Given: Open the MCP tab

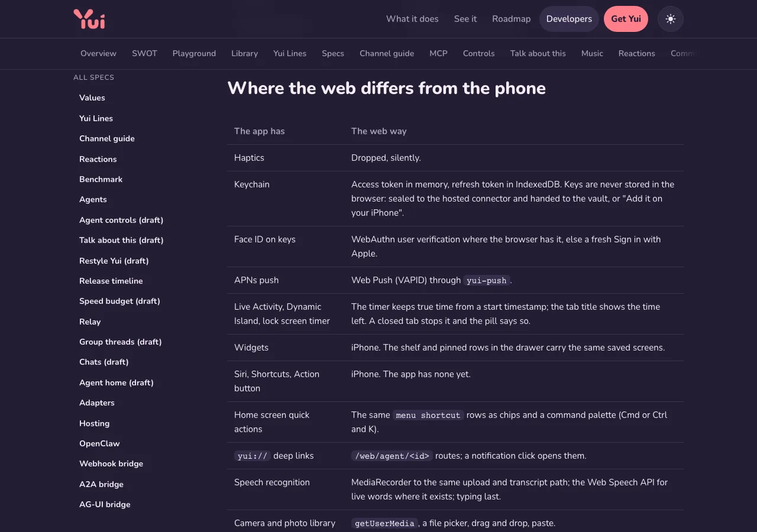Looking at the screenshot, I should pos(438,53).
